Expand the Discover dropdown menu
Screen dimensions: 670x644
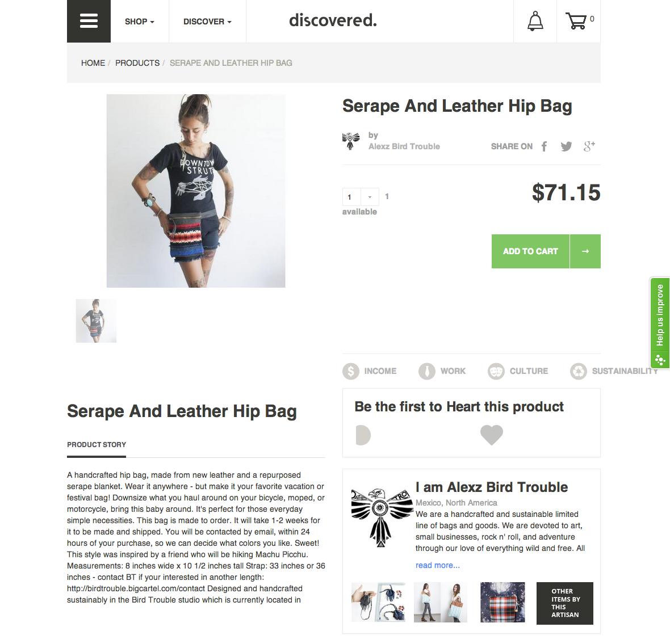tap(207, 22)
